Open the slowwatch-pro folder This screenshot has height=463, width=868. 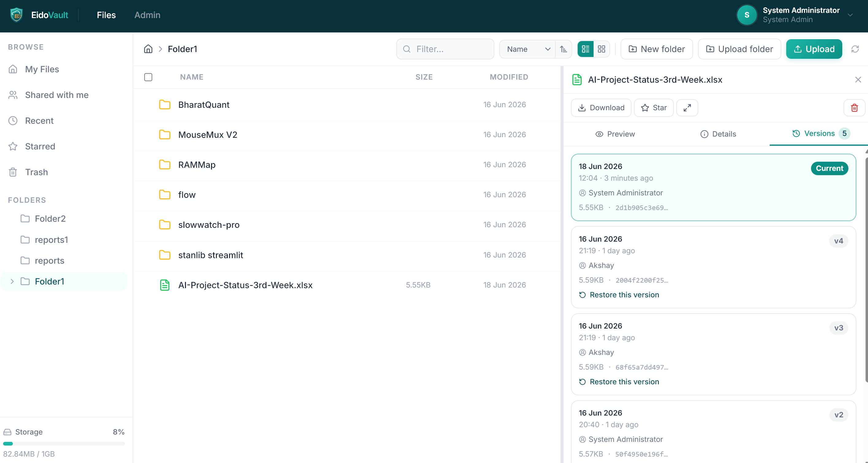[x=346, y=225]
